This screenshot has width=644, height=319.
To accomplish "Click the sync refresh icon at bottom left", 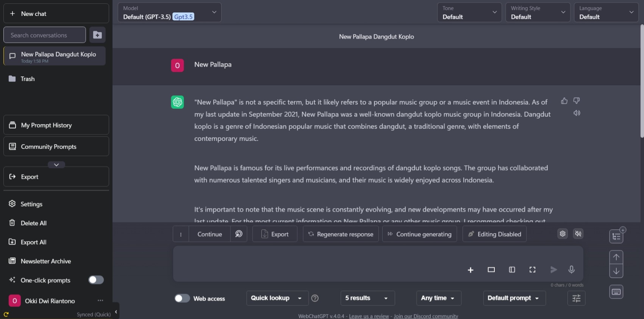I will [x=6, y=314].
